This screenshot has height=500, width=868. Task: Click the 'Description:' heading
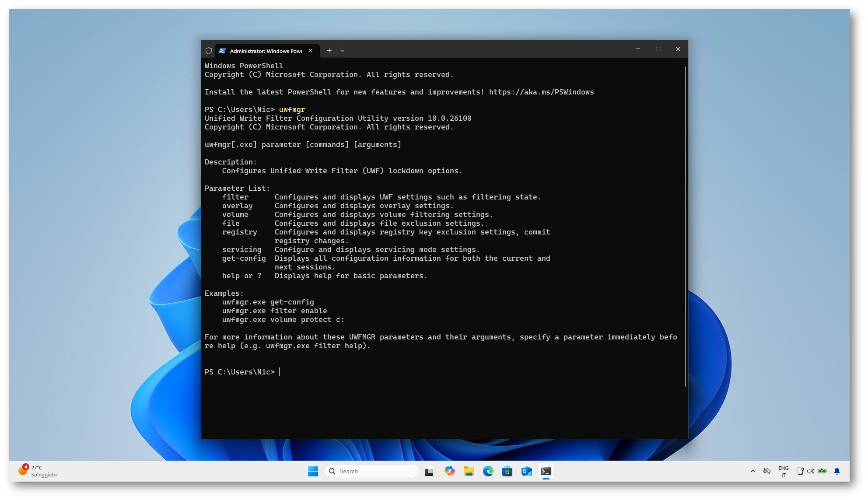click(x=231, y=162)
